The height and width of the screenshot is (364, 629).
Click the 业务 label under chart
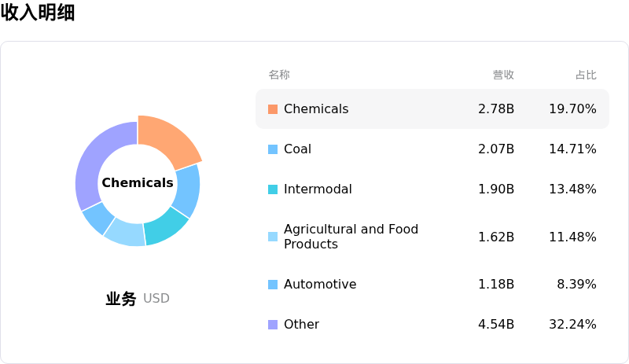point(121,299)
